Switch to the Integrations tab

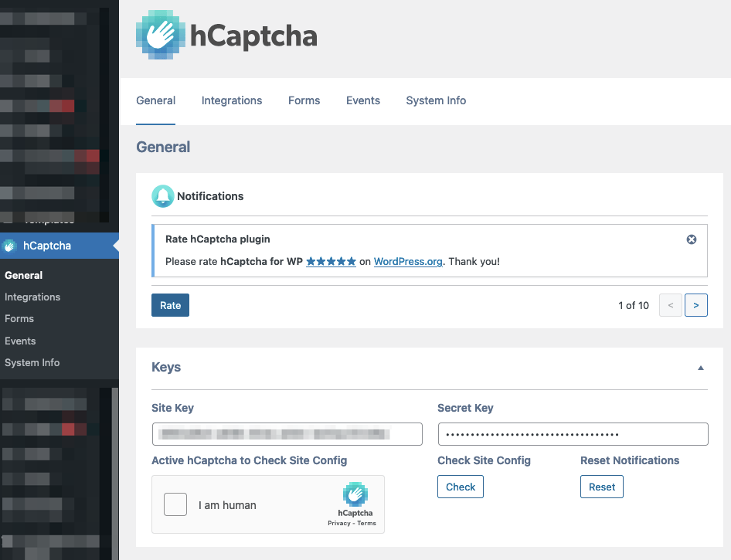(x=232, y=100)
